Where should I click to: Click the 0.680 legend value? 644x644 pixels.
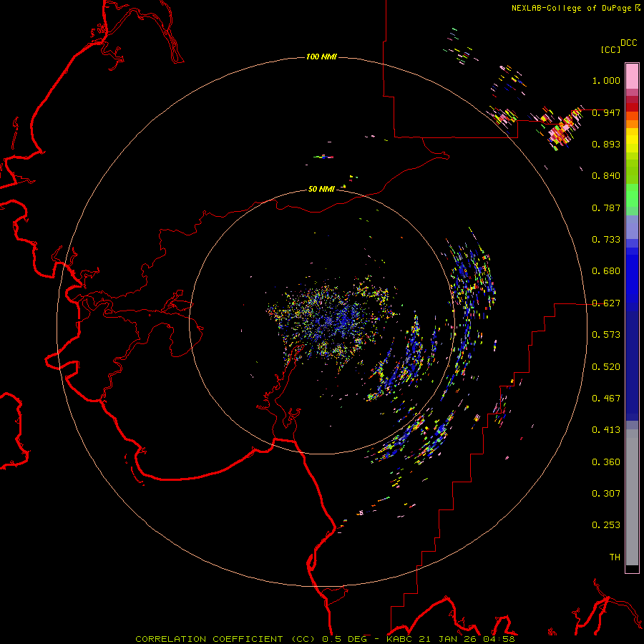pyautogui.click(x=606, y=271)
